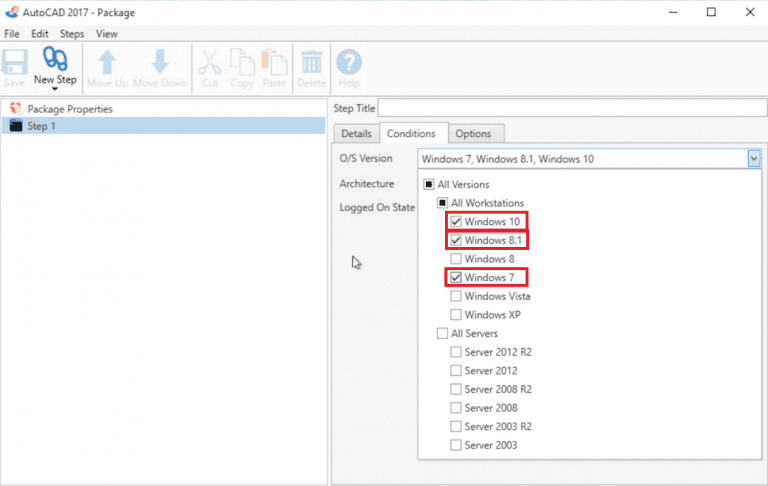768x486 pixels.
Task: Uncheck the Windows 7 checkbox
Action: pos(456,277)
